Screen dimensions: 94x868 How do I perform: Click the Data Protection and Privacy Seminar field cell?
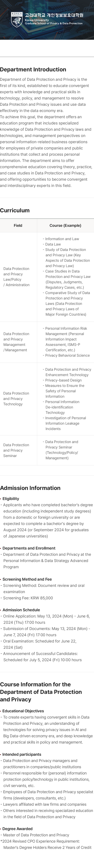tap(16, 450)
